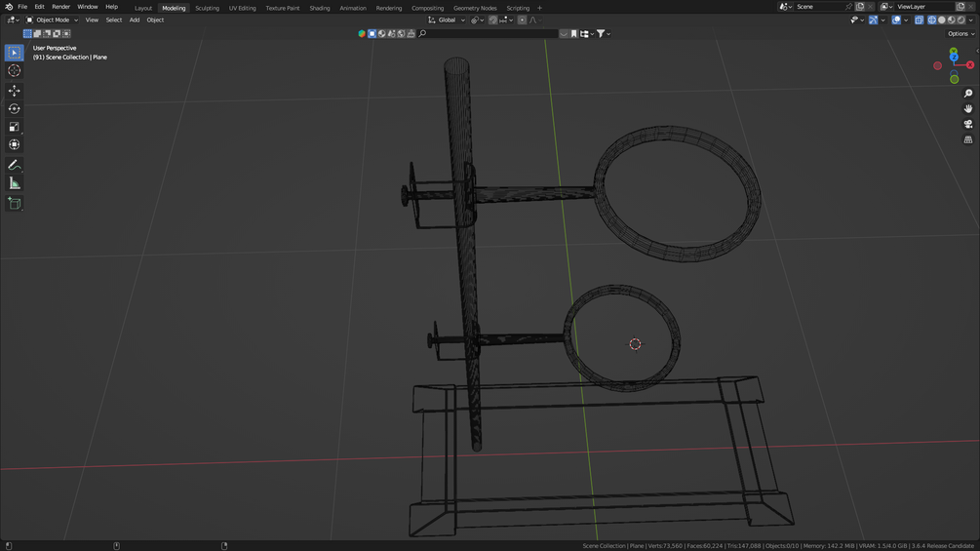The height and width of the screenshot is (551, 980).
Task: Open the editor type dropdown
Action: (x=13, y=20)
